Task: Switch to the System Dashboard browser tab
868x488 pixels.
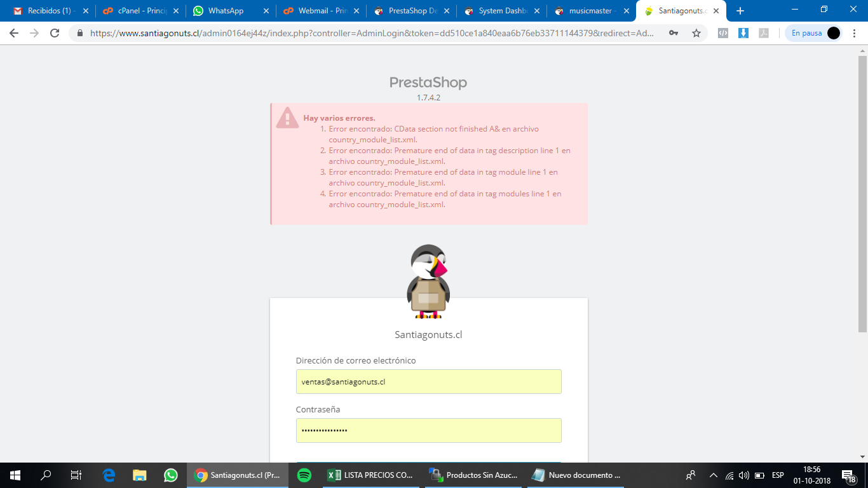Action: tap(502, 11)
